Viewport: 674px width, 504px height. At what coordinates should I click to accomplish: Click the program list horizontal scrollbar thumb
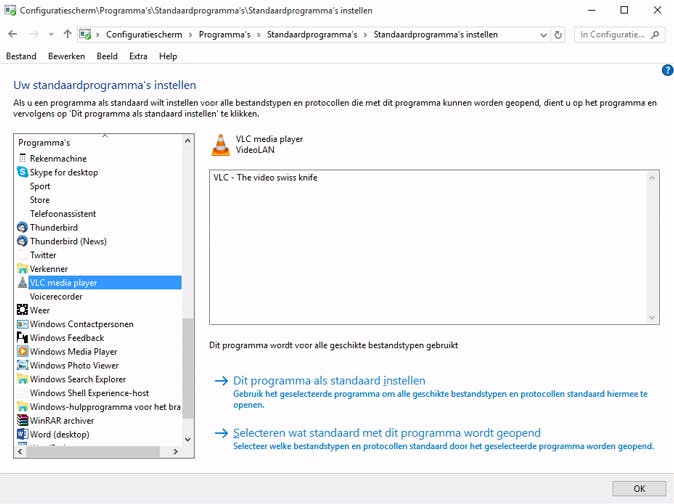tap(93, 452)
